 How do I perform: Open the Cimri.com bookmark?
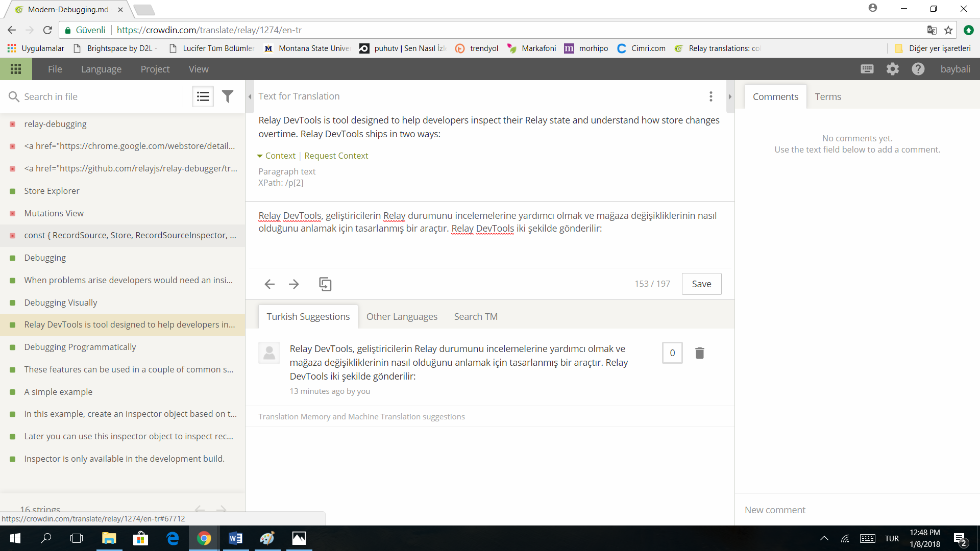click(x=642, y=48)
